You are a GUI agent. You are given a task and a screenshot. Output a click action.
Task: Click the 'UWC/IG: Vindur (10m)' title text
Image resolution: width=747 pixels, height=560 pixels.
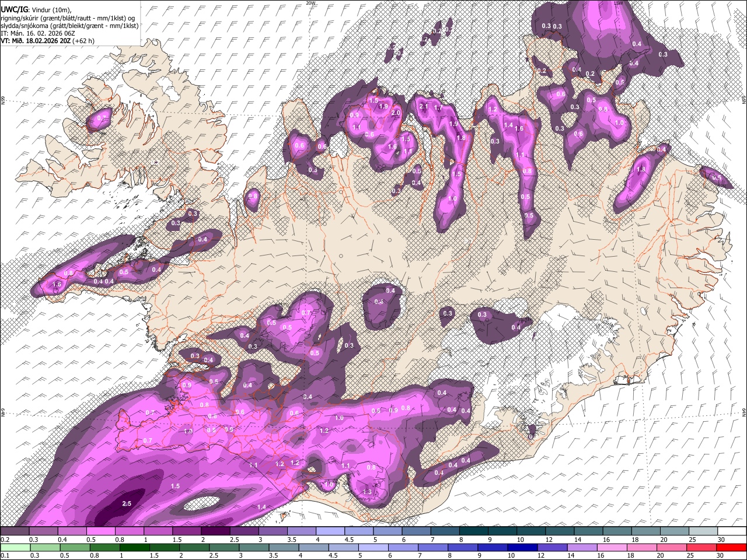pyautogui.click(x=36, y=9)
